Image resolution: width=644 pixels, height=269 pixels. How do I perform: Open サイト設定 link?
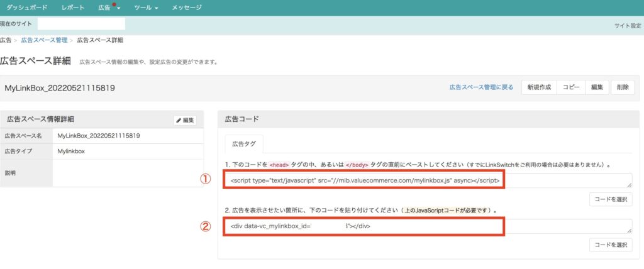pos(628,26)
